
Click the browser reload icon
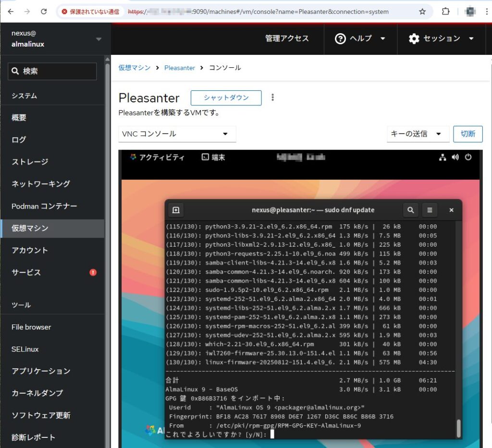(x=44, y=12)
